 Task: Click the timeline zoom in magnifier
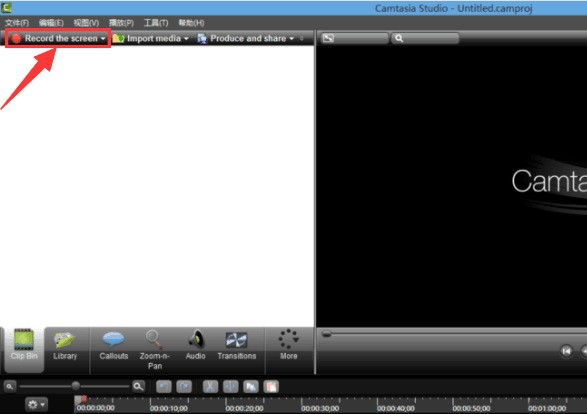(x=138, y=386)
